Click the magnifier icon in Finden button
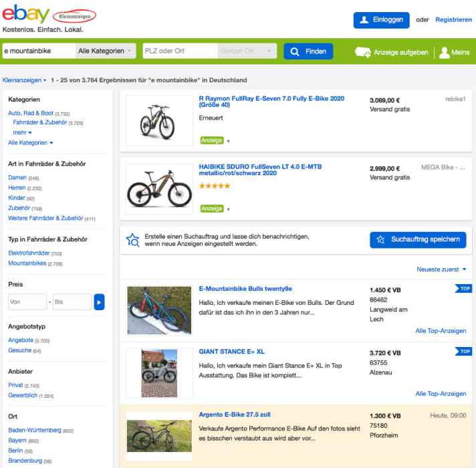The width and height of the screenshot is (476, 468). (x=293, y=51)
